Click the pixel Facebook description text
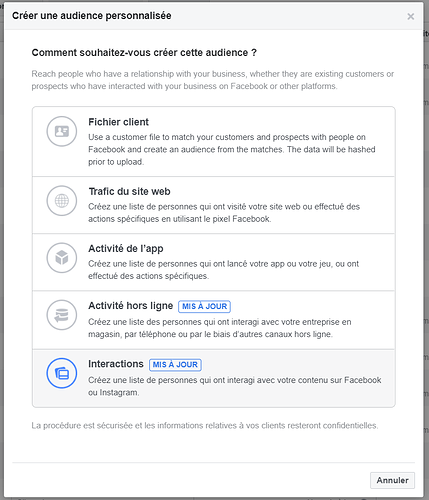This screenshot has width=429, height=500. coord(224,213)
